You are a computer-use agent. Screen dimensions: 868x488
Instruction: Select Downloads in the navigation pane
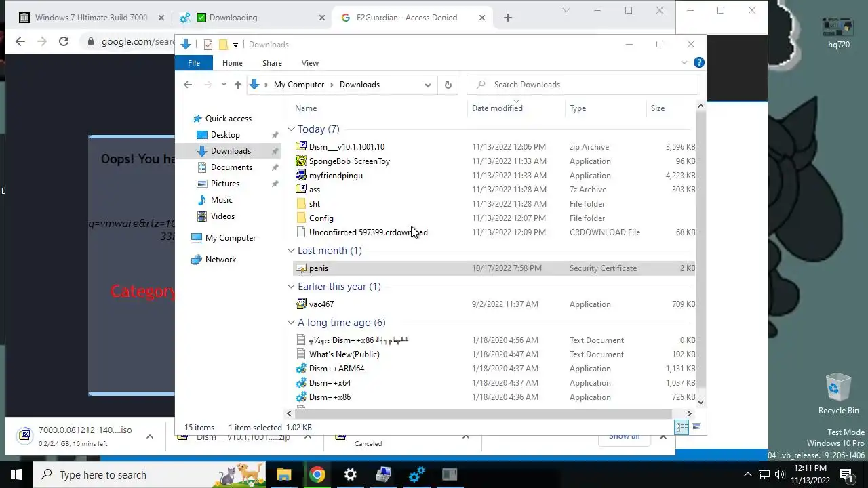point(231,151)
